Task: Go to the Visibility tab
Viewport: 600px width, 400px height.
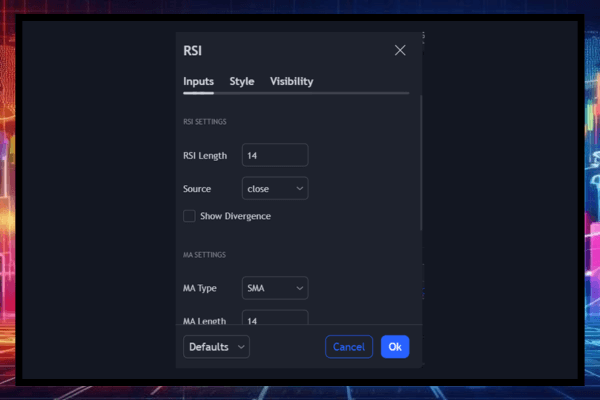Action: pos(291,82)
